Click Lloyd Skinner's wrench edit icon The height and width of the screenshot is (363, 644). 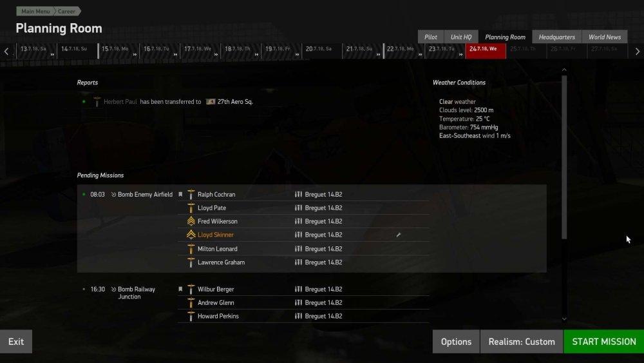[x=399, y=235]
